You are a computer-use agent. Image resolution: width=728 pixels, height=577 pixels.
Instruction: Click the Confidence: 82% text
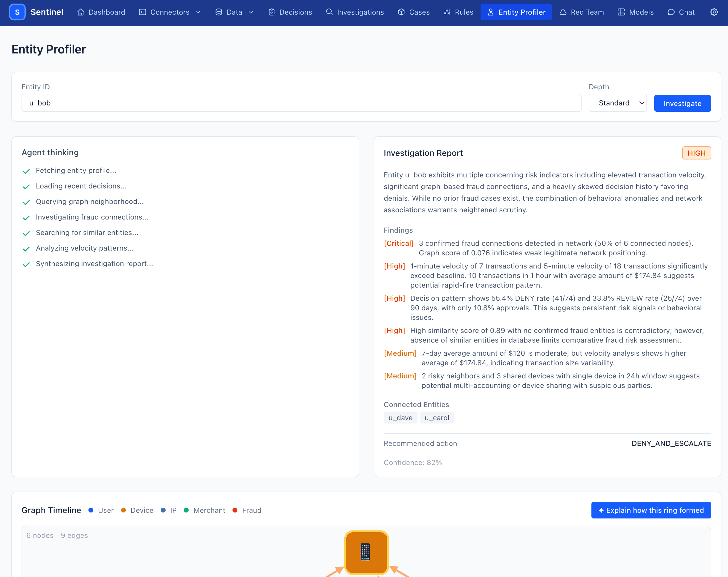pos(413,463)
